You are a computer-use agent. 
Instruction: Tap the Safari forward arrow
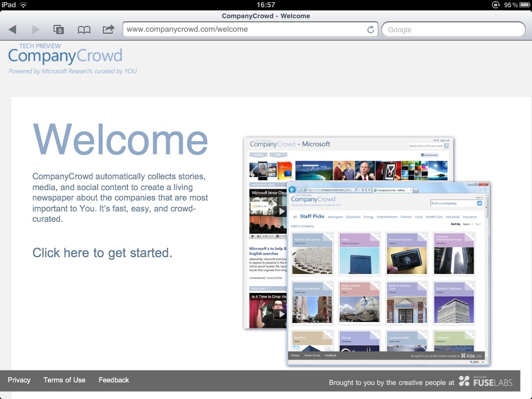coord(35,30)
